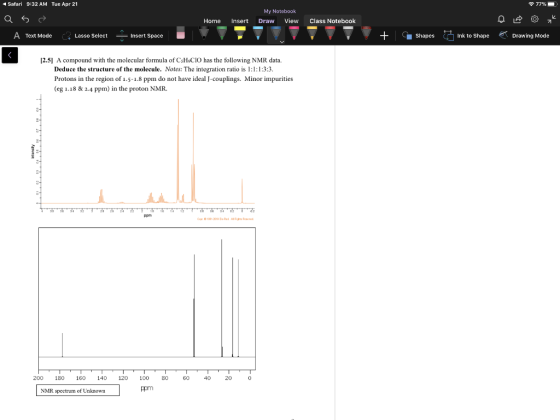Toggle Text Mode

[33, 36]
